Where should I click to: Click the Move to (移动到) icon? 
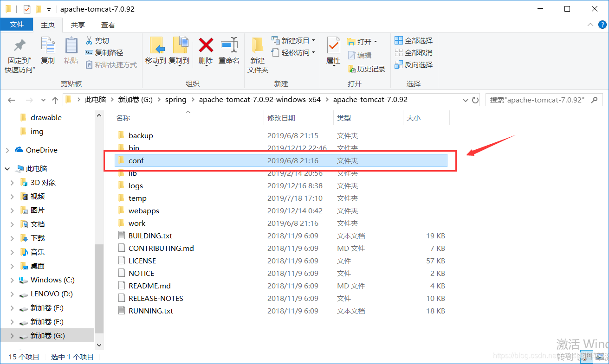[157, 45]
